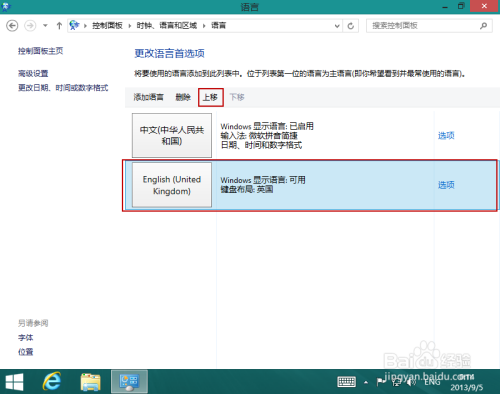Click 下移 in the toolbar

[237, 97]
